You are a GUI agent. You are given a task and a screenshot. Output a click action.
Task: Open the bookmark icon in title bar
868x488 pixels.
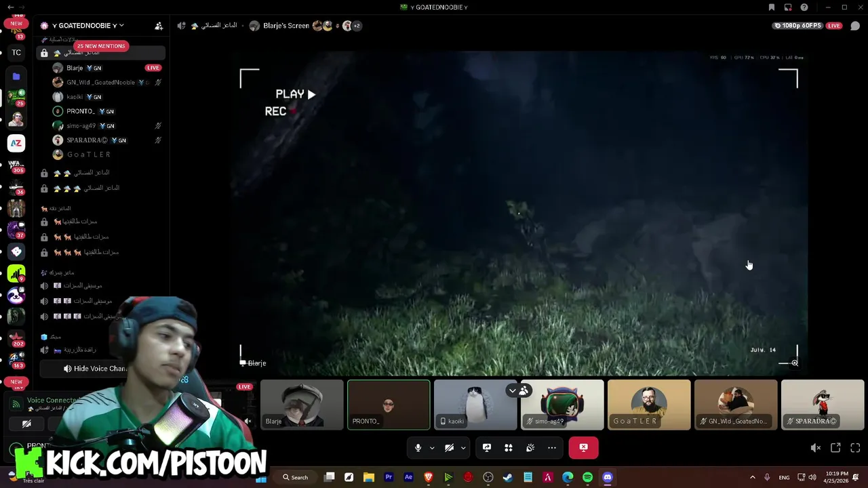pyautogui.click(x=772, y=7)
